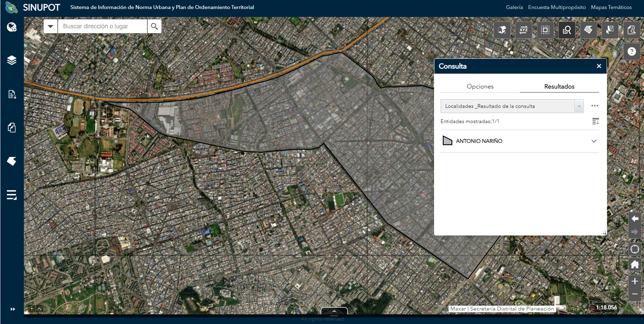
Task: Open the document search tool icon
Action: pyautogui.click(x=631, y=30)
